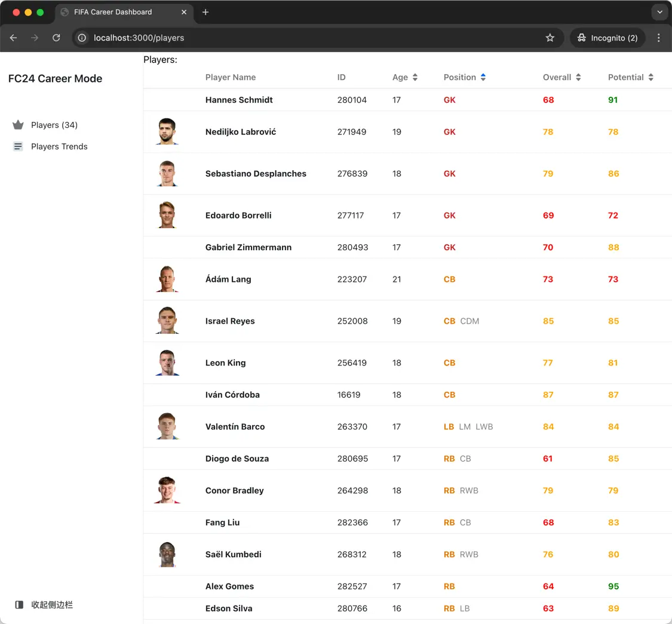Click Valentín Barco's face photo
The image size is (672, 624).
(167, 426)
